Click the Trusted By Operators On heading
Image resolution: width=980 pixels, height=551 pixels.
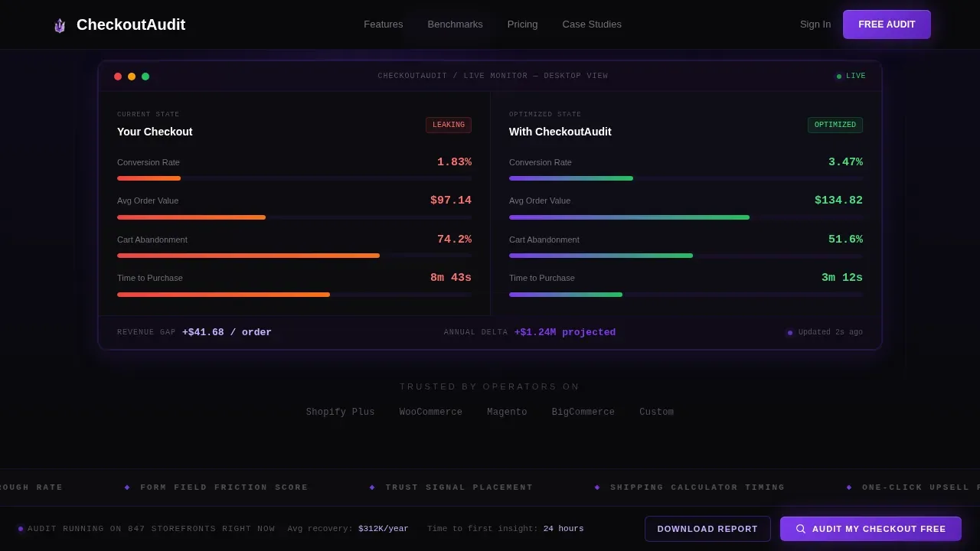tap(490, 386)
